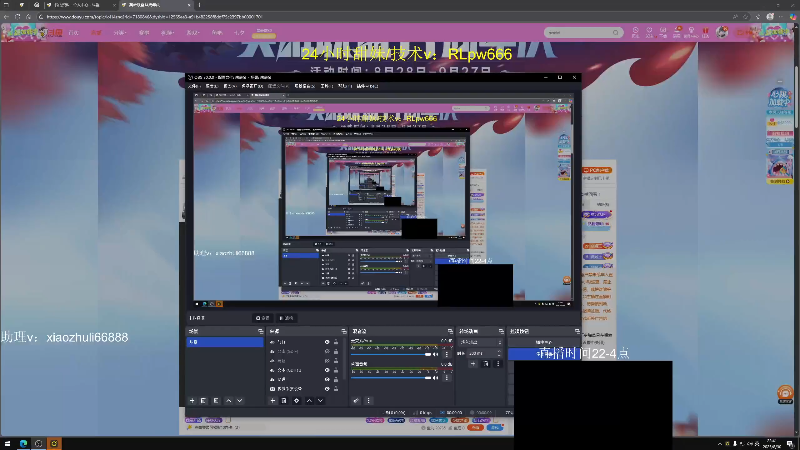
Task: Undock the Controls panel via header icon
Action: [x=577, y=331]
